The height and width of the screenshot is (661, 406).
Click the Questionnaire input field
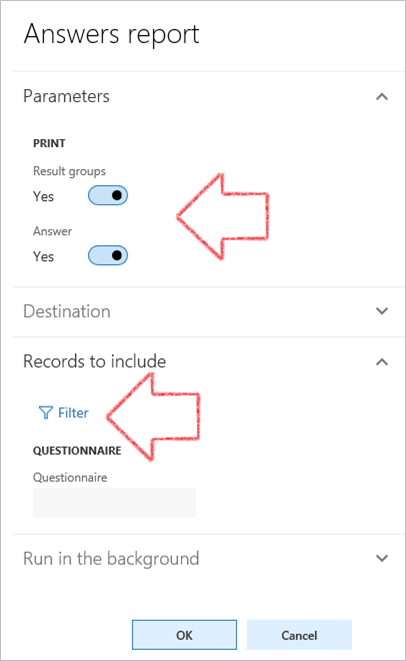114,502
